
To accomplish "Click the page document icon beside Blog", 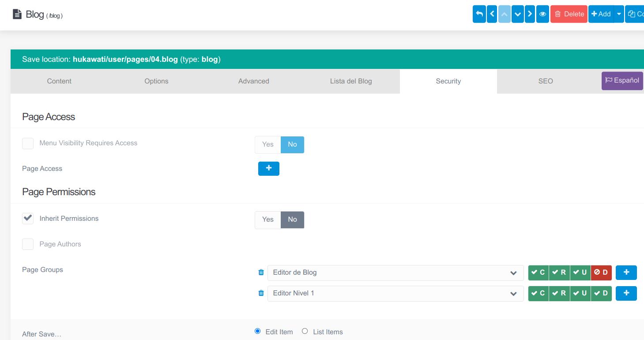I will coord(17,15).
